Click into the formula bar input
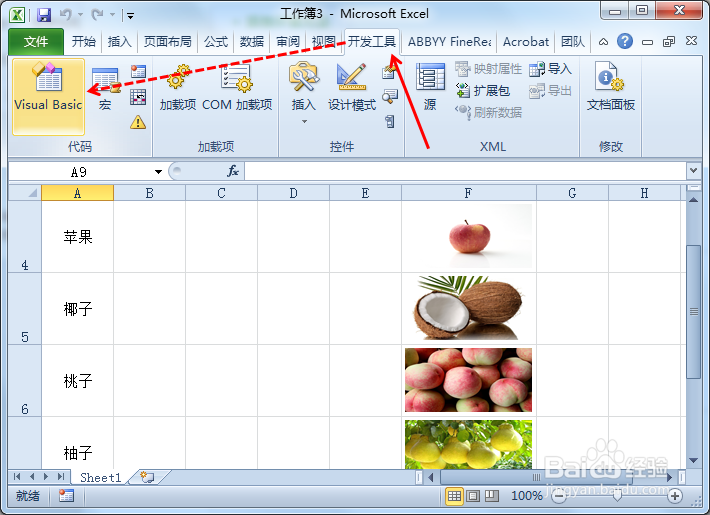710x515 pixels. [x=465, y=171]
